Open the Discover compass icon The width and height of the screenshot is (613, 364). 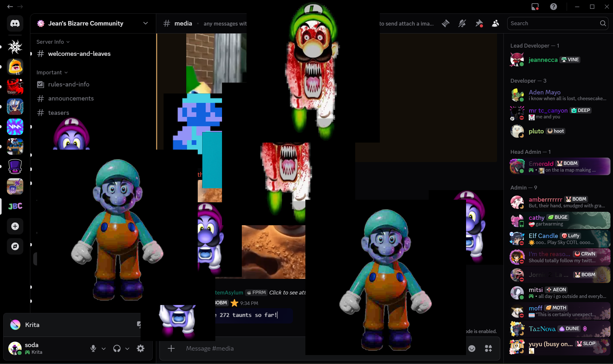(x=15, y=246)
